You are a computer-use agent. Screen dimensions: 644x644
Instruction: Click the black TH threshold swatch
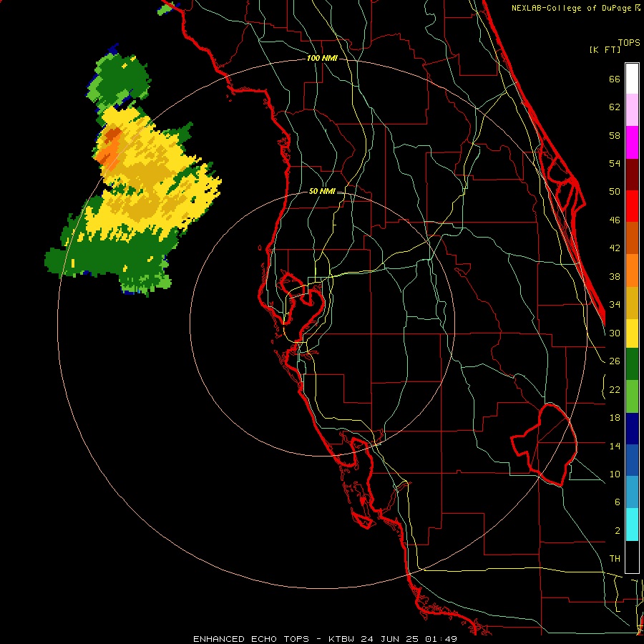tap(632, 557)
